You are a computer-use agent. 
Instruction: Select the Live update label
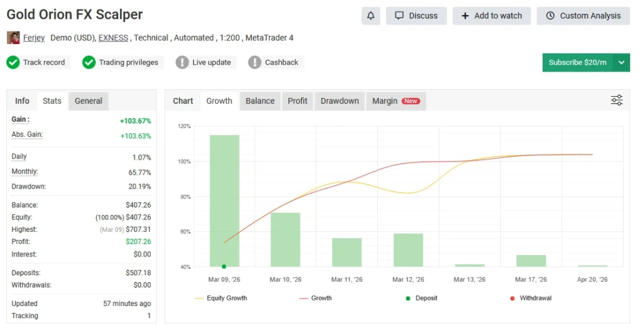pos(211,62)
